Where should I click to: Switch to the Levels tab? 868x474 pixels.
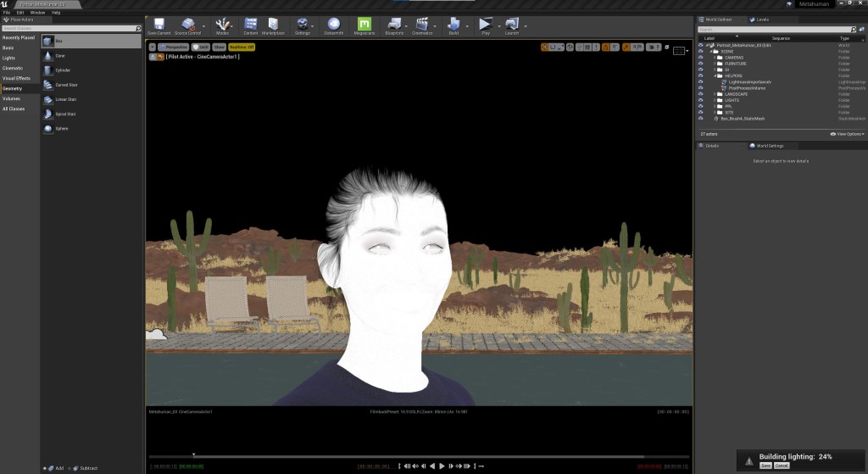762,19
